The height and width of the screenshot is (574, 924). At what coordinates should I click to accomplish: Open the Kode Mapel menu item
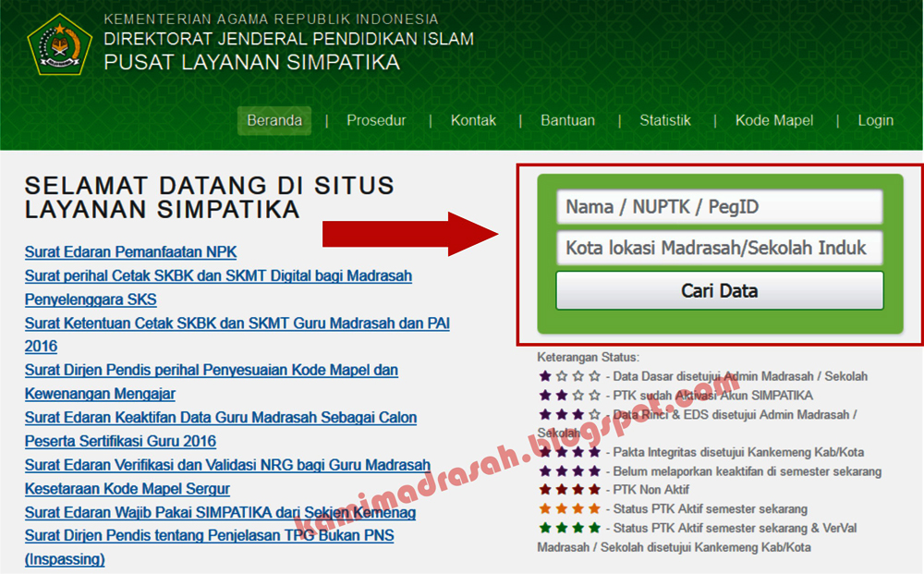point(774,121)
